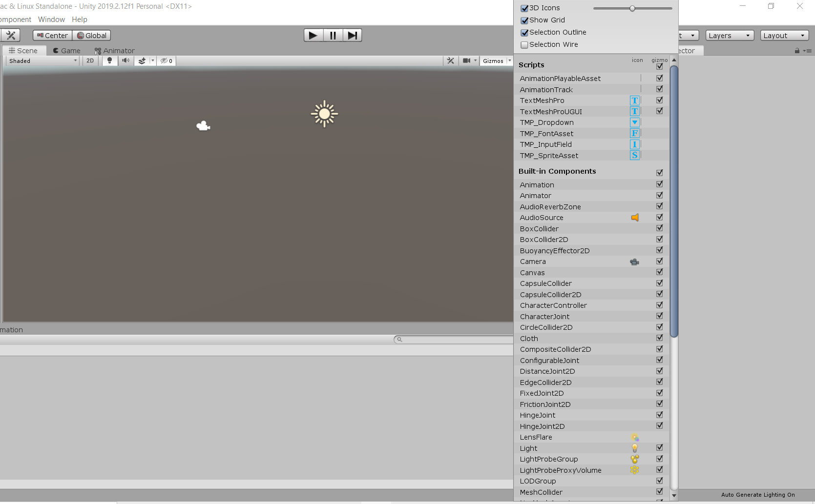This screenshot has height=504, width=815.
Task: Click the speaker icon beside AudioSource
Action: pos(634,218)
